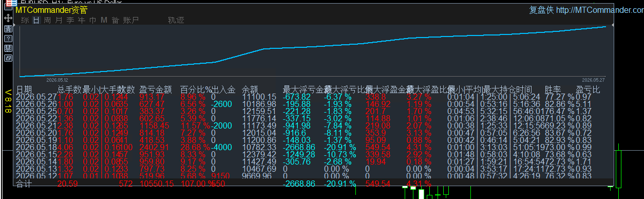Click the 2026.05.13 date row
This screenshot has width=644, height=199.
[x=36, y=169]
